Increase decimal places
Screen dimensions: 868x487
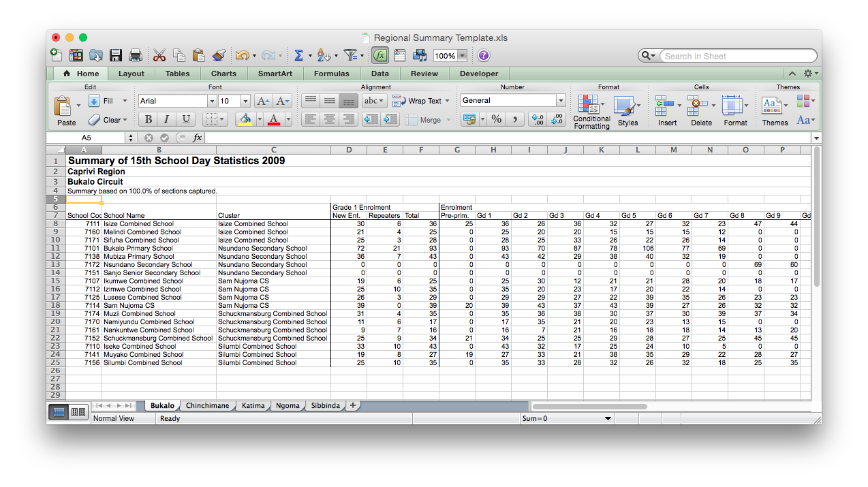point(538,119)
